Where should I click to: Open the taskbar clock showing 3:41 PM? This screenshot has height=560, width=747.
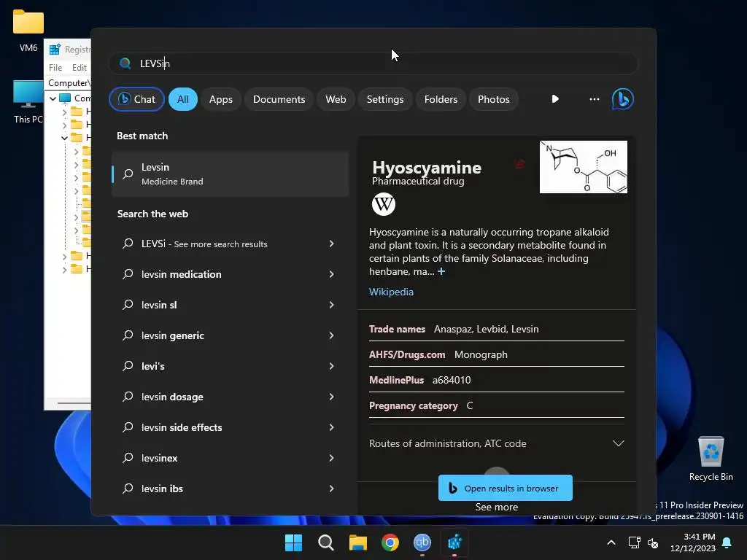(693, 542)
